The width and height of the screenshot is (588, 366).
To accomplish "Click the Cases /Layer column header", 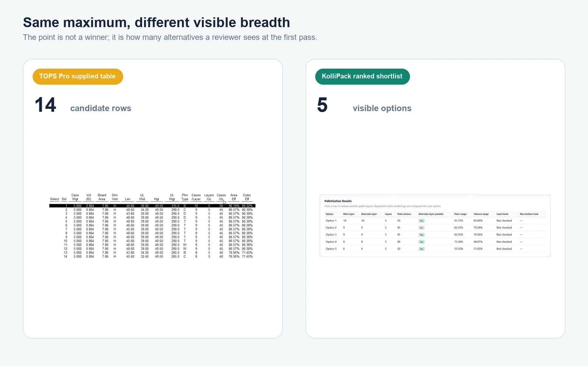I will [196, 197].
